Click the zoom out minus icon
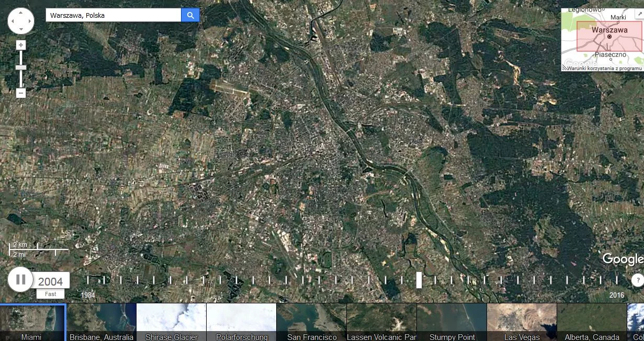This screenshot has width=644, height=341. 20,93
